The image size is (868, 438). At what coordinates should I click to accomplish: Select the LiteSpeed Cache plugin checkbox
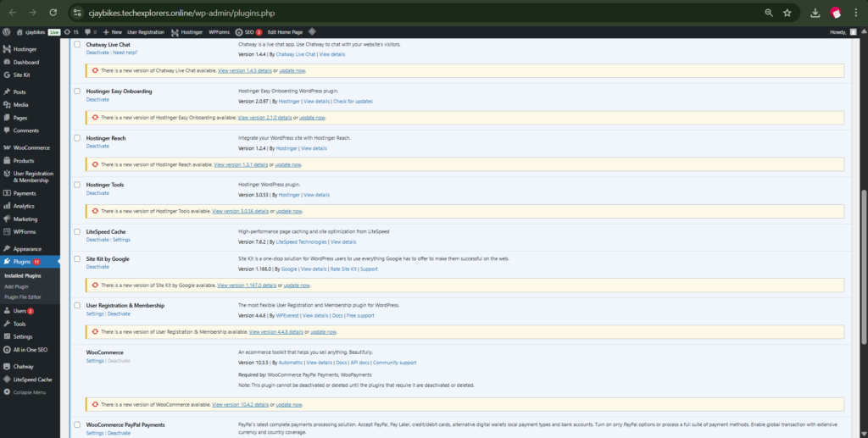pyautogui.click(x=78, y=231)
